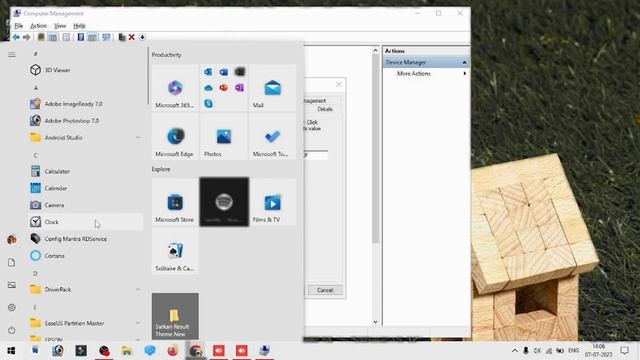Image resolution: width=640 pixels, height=360 pixels.
Task: Show hidden system tray icons chevron
Action: [514, 351]
